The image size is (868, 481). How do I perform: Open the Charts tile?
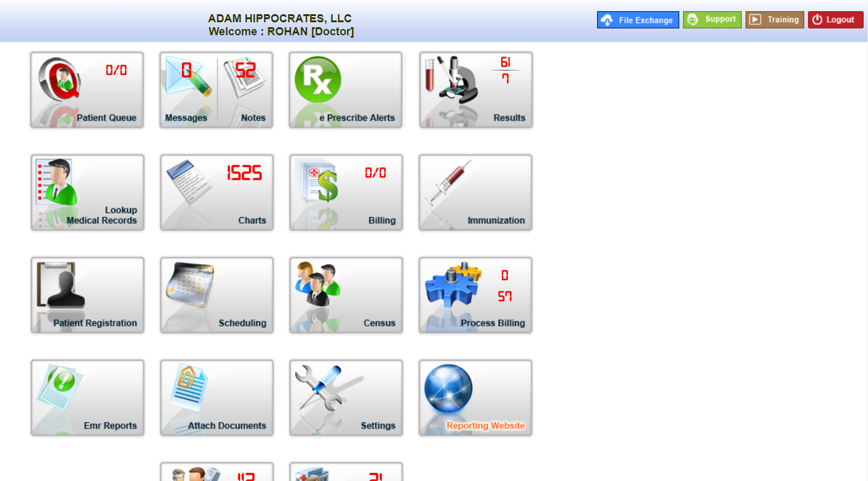click(x=217, y=193)
